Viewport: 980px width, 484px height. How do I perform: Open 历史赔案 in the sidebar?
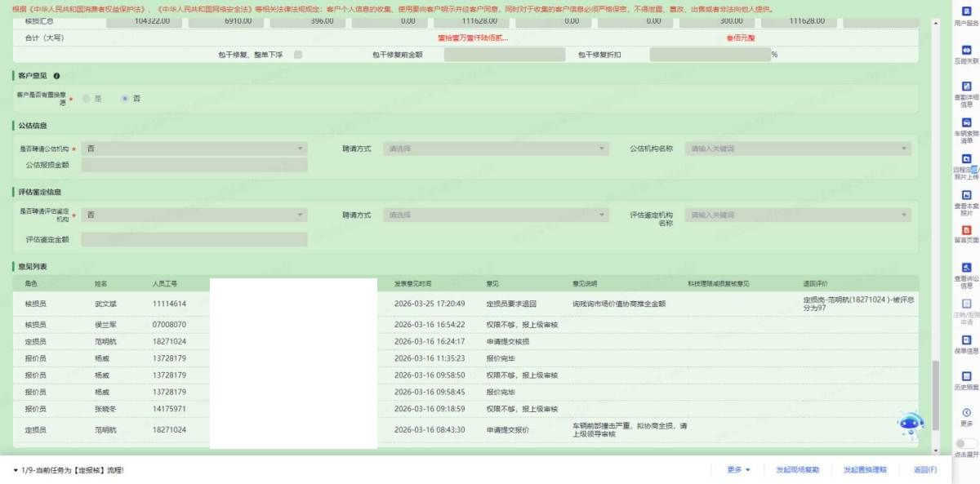pos(966,377)
